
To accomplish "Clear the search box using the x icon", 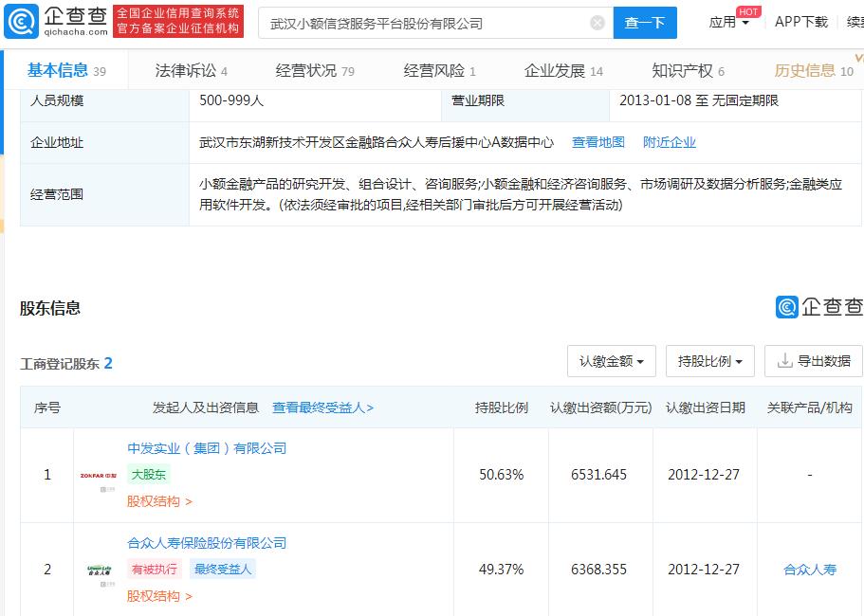I will click(596, 23).
